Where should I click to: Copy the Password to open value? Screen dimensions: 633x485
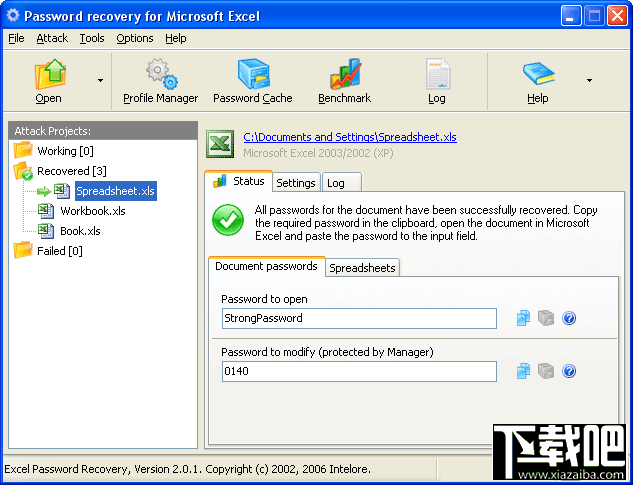(x=523, y=318)
